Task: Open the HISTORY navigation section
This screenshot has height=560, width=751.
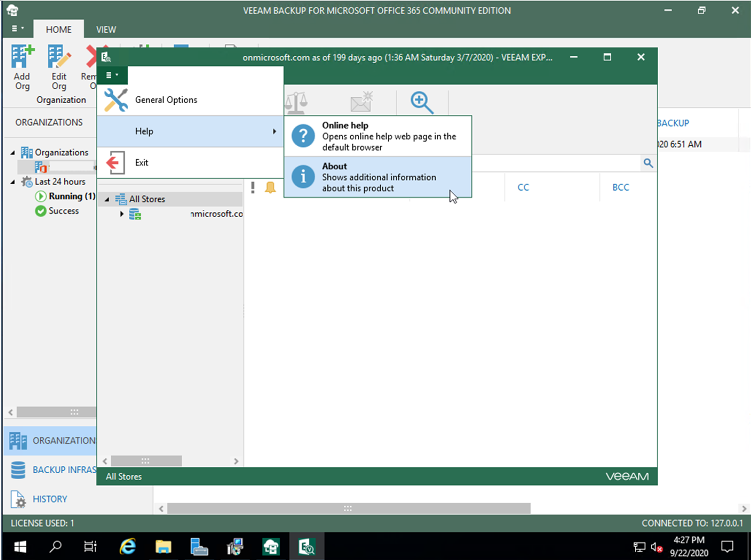Action: (x=49, y=499)
